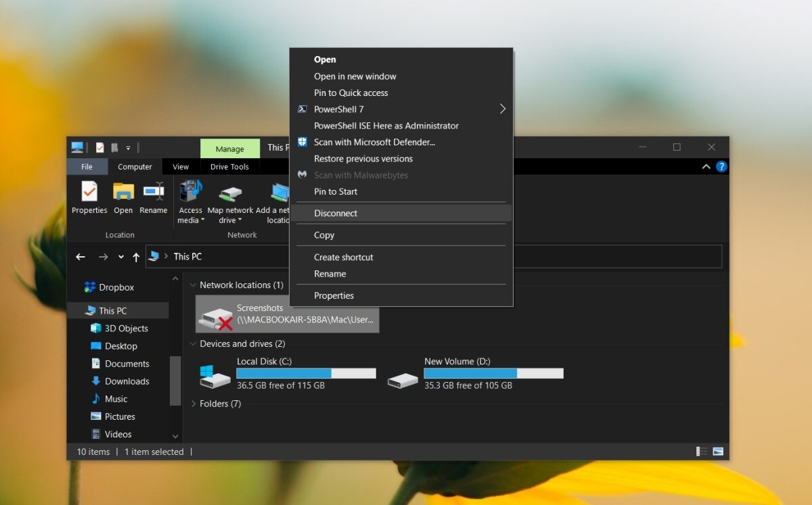Click the Help question mark icon
The width and height of the screenshot is (812, 505).
721,166
